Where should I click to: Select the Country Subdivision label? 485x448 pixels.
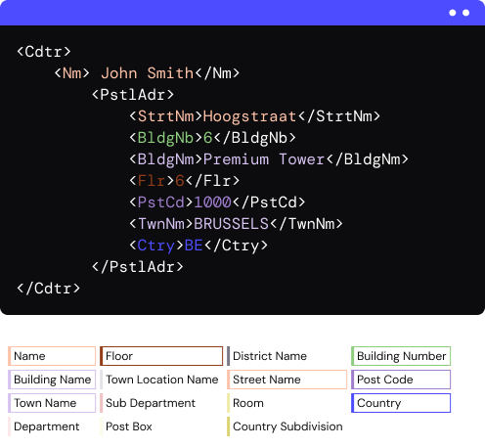coord(287,426)
